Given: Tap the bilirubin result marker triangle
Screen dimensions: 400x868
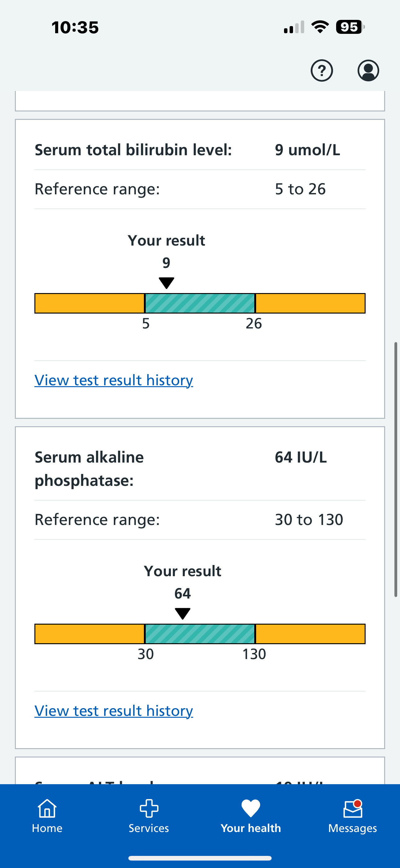Looking at the screenshot, I should tap(166, 283).
